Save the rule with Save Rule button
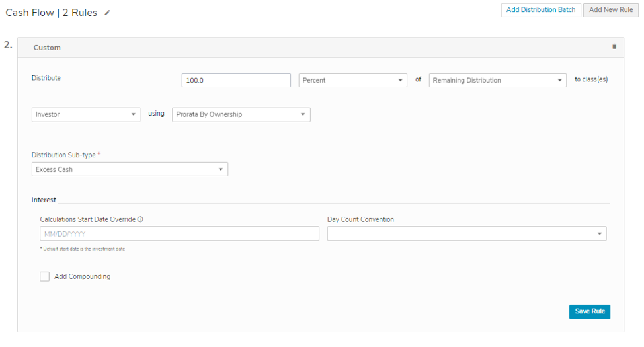Image resolution: width=644 pixels, height=347 pixels. pos(589,311)
